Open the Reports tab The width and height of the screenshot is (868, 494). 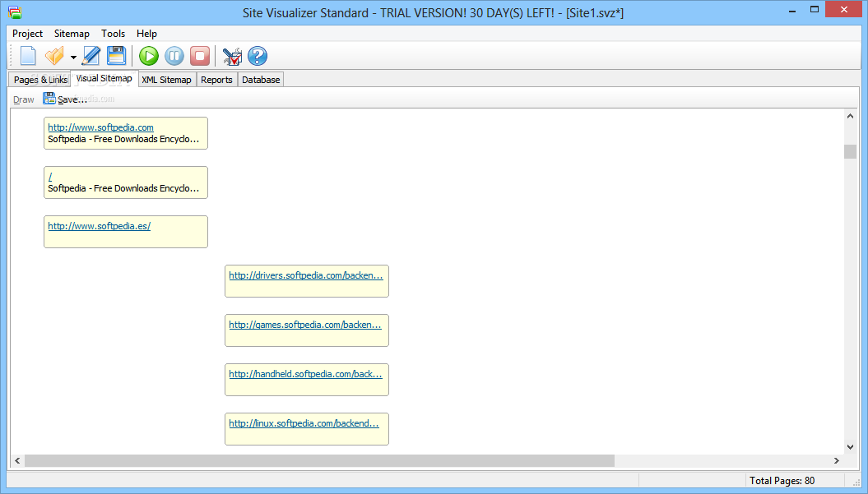(216, 80)
